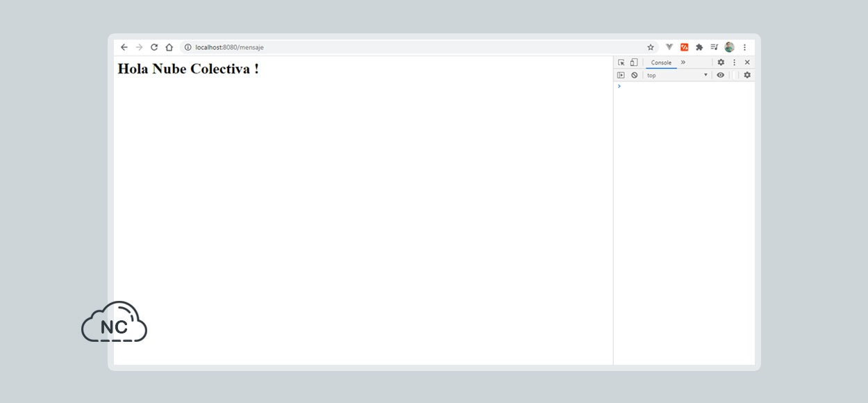Close the DevTools panel
This screenshot has width=868, height=403.
pos(747,63)
